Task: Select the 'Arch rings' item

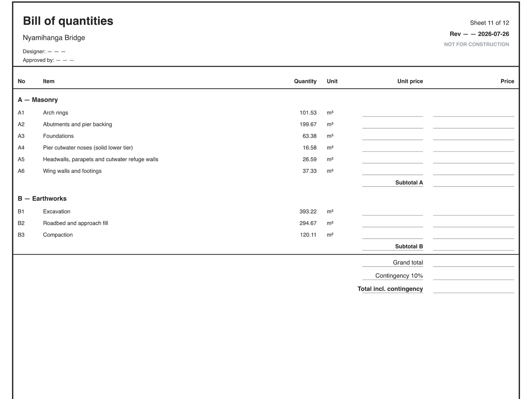Action: 56,113
